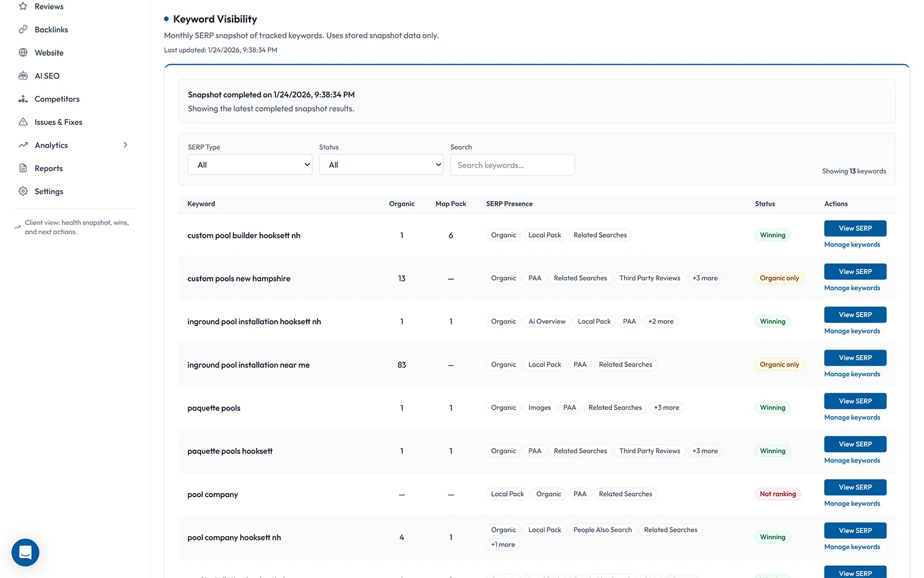
Task: Open the SERP Type dropdown
Action: [x=249, y=165]
